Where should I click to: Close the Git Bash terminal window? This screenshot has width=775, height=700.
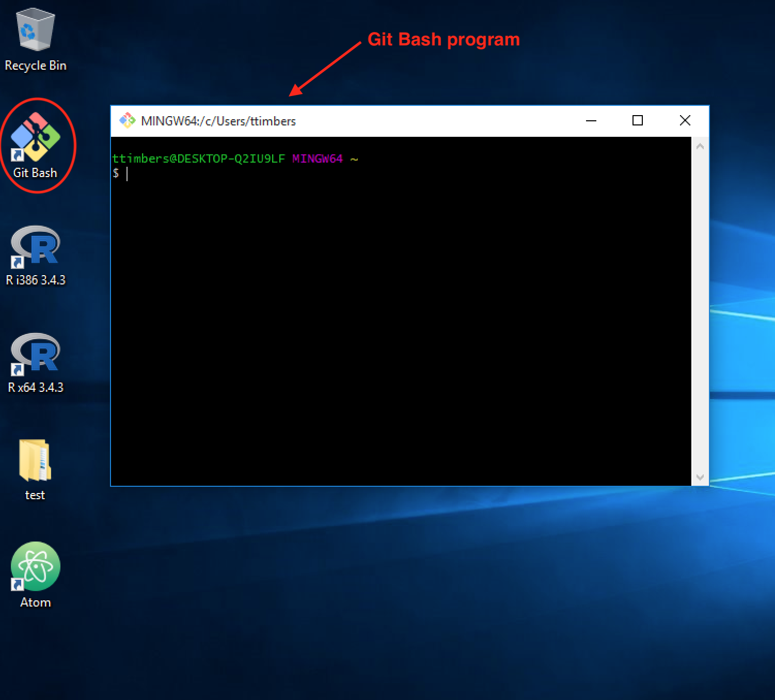(x=685, y=121)
